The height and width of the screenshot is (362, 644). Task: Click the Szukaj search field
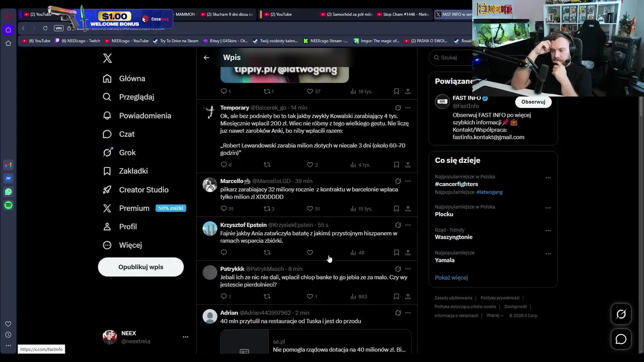[x=453, y=58]
